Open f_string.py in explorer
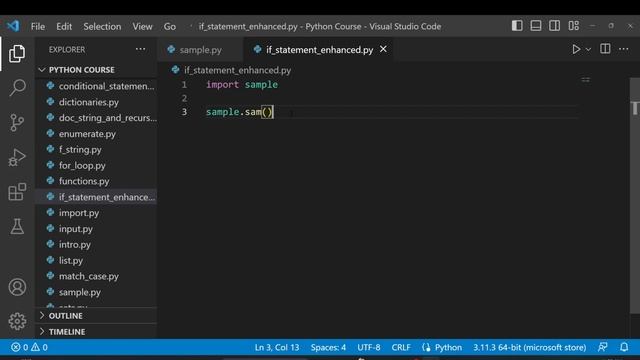Screen dimensions: 640x360 (x=96, y=149)
